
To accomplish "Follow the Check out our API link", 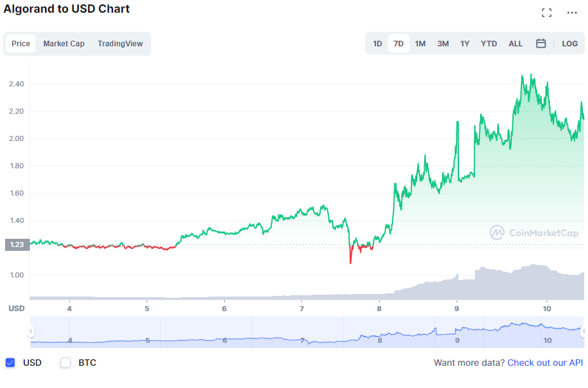I will 545,363.
